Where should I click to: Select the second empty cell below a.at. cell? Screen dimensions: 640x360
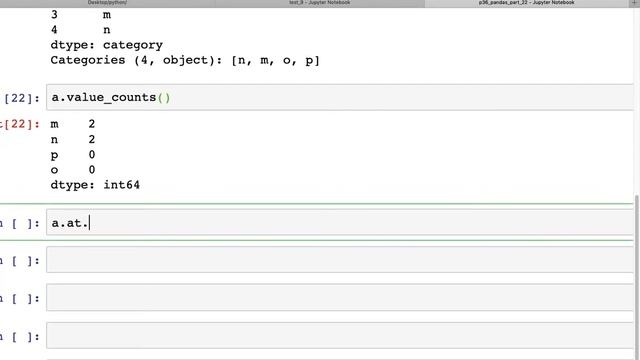click(340, 298)
